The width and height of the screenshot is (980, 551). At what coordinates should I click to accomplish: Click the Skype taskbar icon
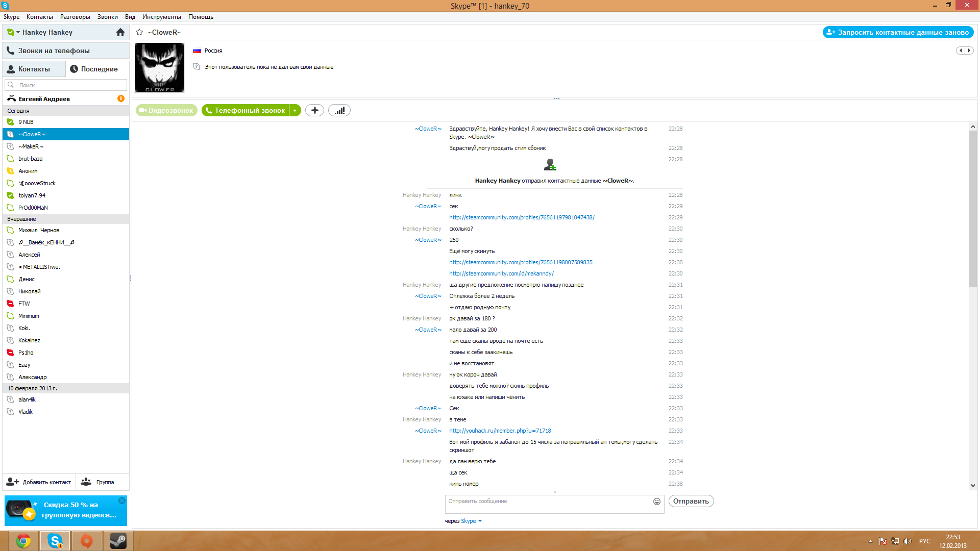pyautogui.click(x=55, y=541)
